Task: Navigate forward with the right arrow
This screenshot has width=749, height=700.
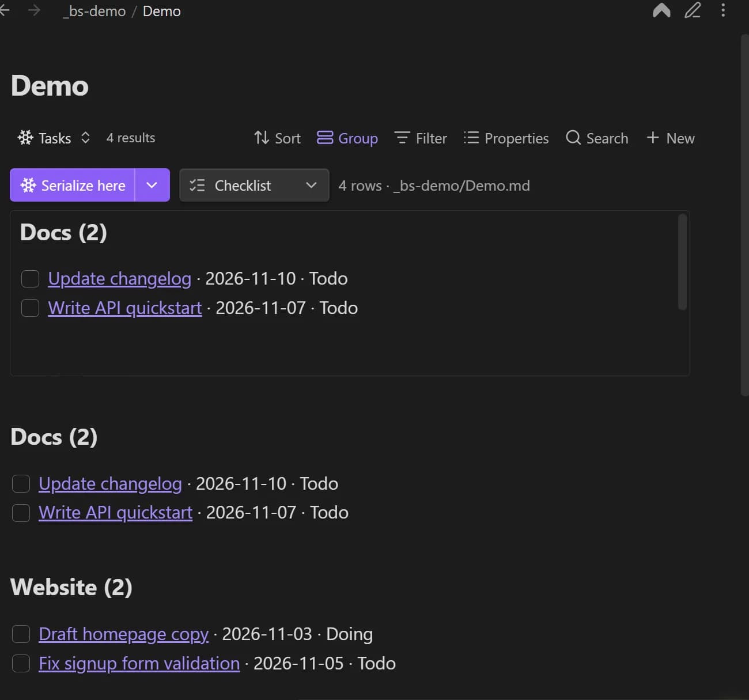Action: (x=34, y=10)
